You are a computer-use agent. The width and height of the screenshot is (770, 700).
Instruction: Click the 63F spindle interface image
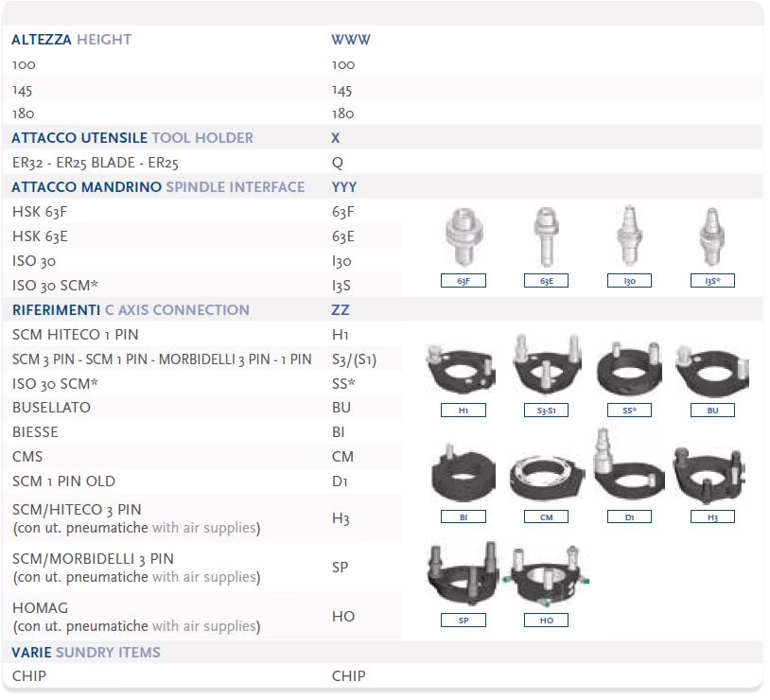pos(464,240)
